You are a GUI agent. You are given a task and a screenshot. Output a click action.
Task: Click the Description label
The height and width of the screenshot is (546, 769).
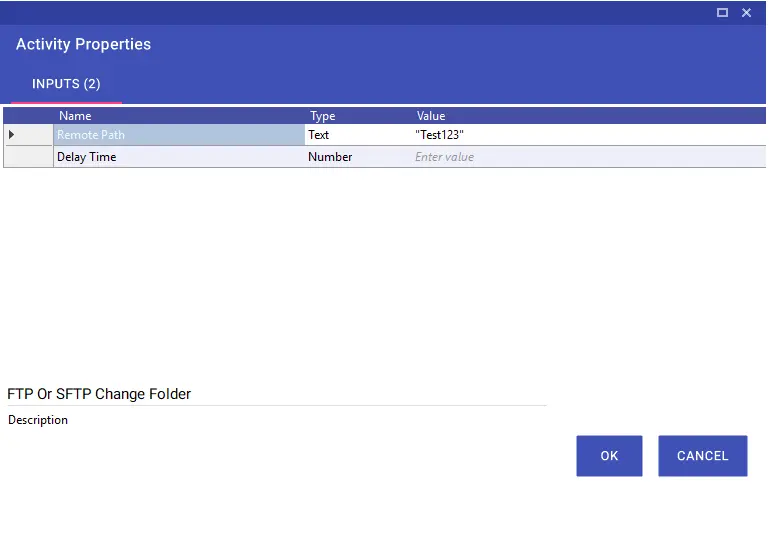(x=38, y=420)
